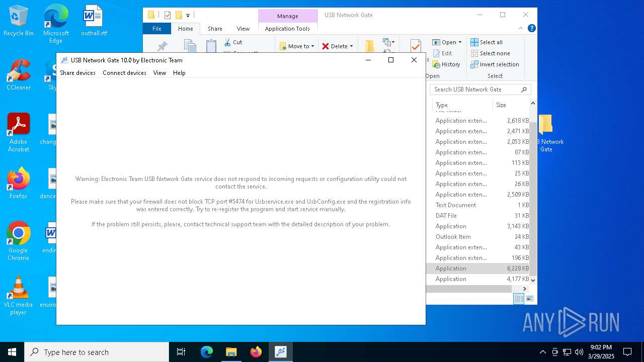The width and height of the screenshot is (644, 362).
Task: Switch to Details view icon in Explorer
Action: coord(519,299)
